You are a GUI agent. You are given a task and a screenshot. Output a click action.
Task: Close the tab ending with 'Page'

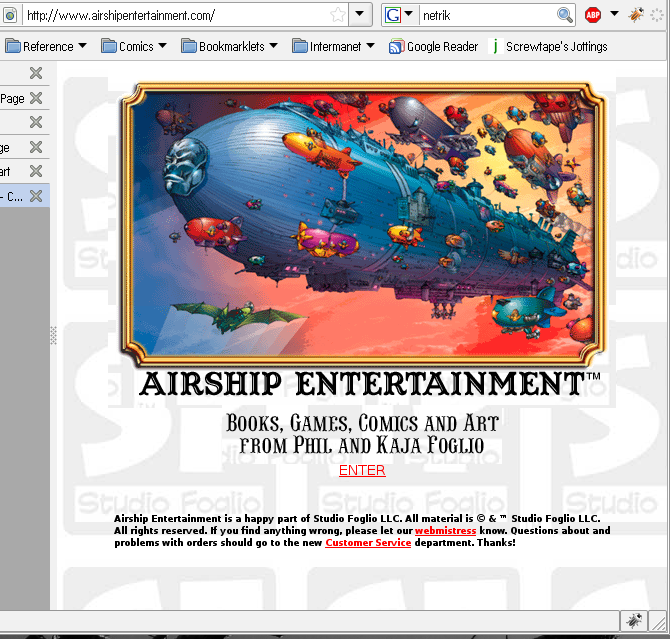36,98
